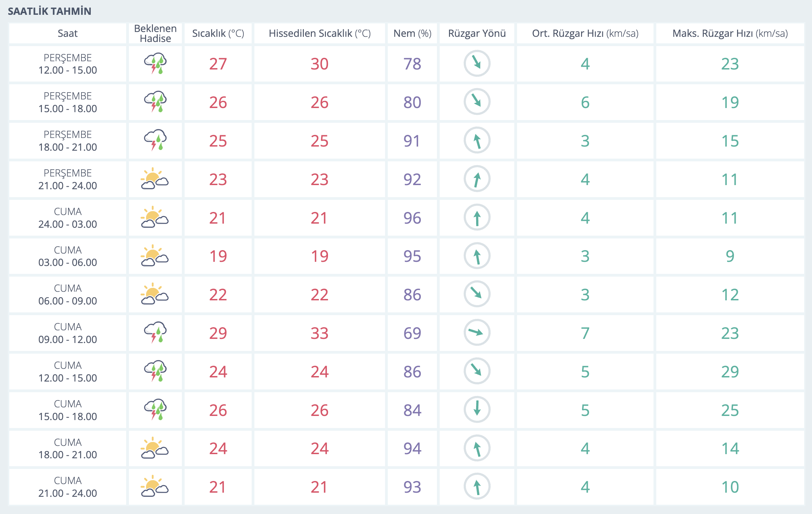Click the Nem (%) column header
This screenshot has height=514, width=812.
412,33
